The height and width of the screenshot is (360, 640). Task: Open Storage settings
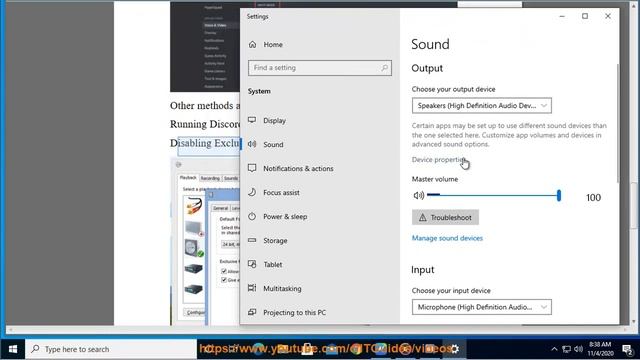pyautogui.click(x=268, y=241)
